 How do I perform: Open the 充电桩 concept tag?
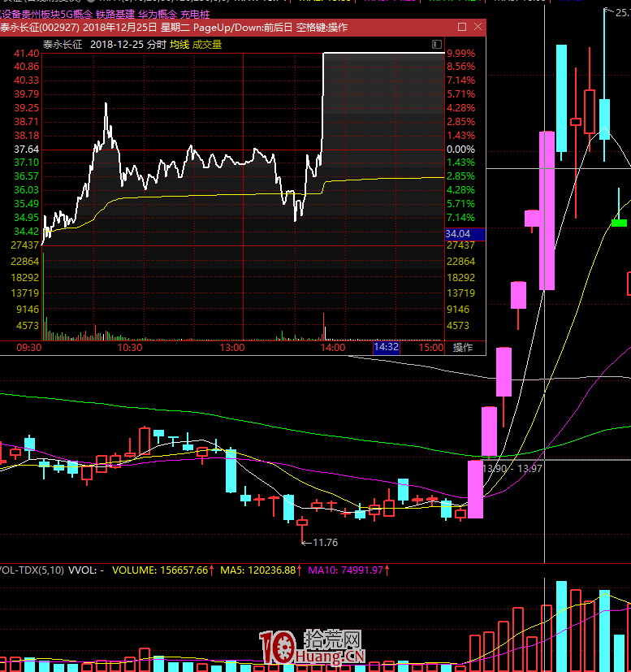coord(195,15)
